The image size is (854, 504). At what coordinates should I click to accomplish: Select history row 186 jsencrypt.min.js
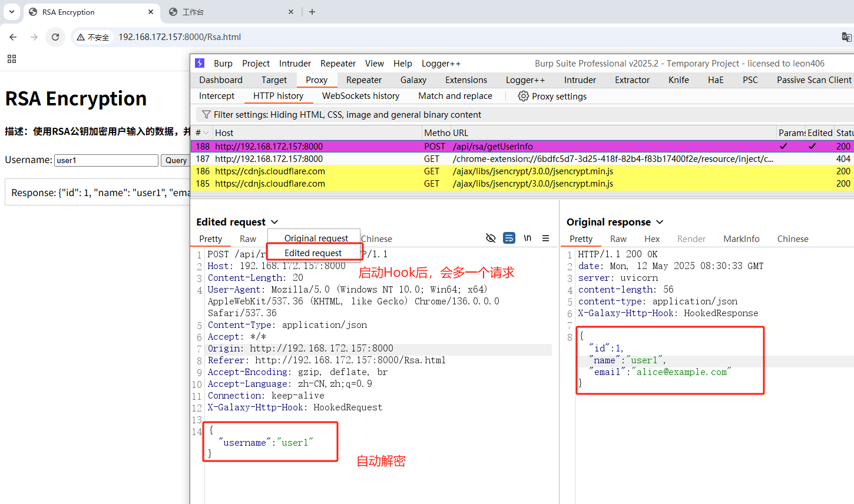click(x=522, y=171)
